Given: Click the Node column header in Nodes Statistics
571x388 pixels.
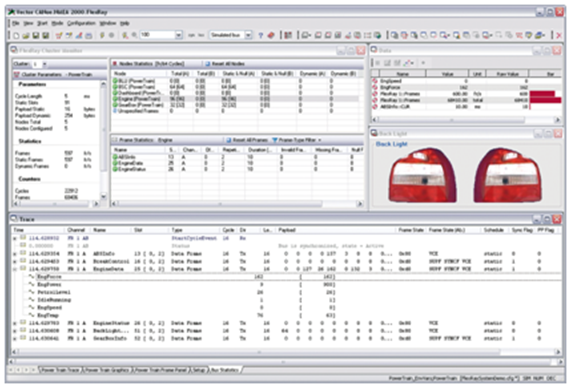Looking at the screenshot, I should coord(139,74).
